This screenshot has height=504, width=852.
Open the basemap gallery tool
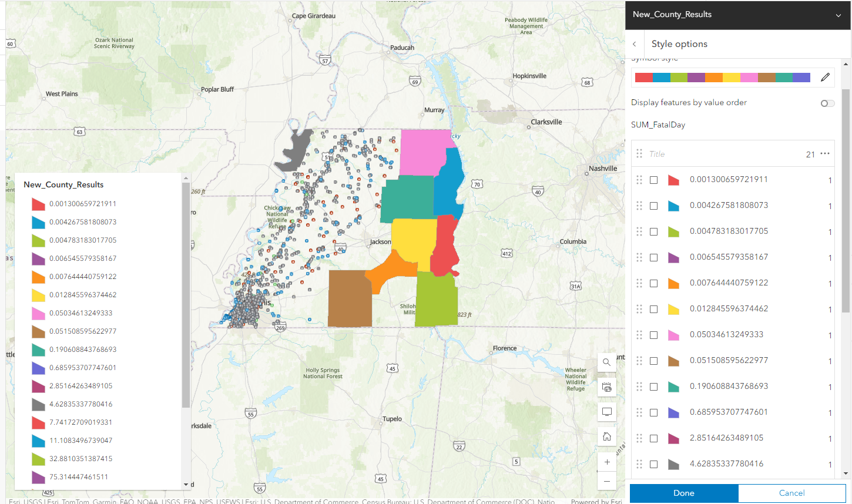(606, 387)
